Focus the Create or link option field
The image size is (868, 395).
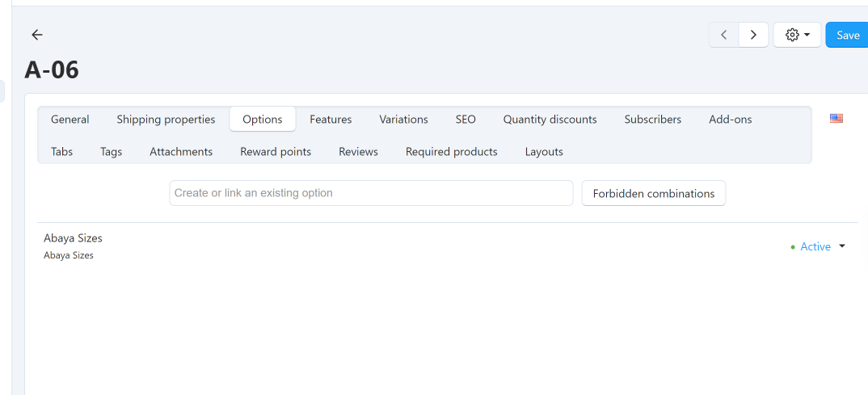pyautogui.click(x=371, y=193)
